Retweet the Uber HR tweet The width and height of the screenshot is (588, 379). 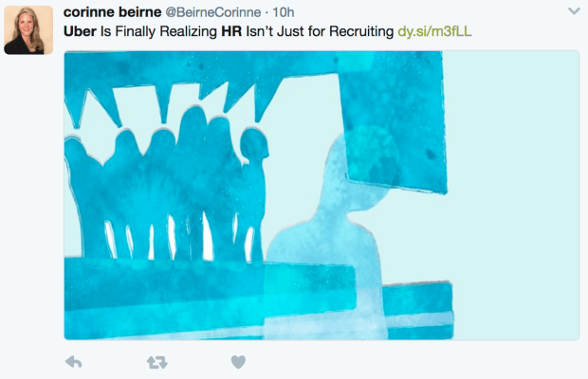(x=156, y=362)
